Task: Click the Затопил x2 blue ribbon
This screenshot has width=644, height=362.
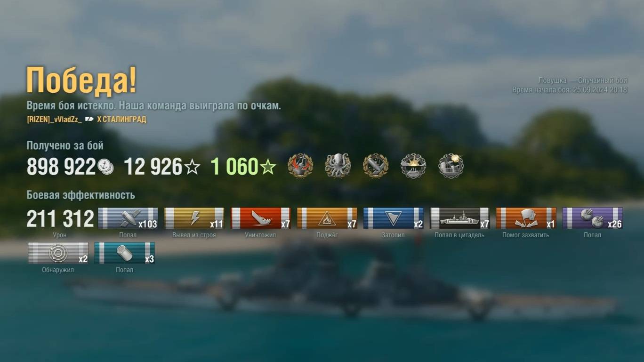Action: pyautogui.click(x=394, y=218)
